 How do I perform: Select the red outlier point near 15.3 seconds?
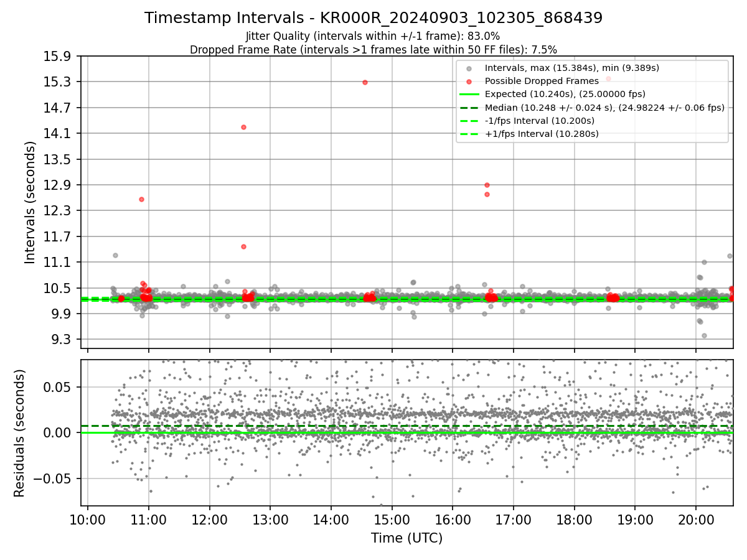[365, 82]
